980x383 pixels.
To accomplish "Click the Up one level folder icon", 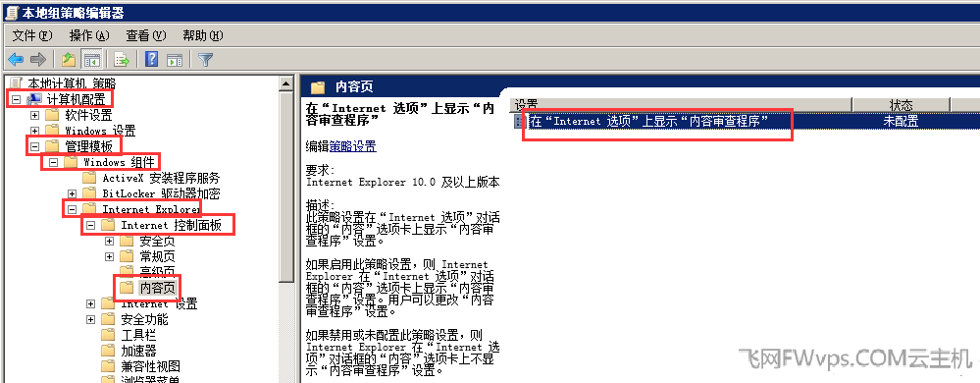I will (x=69, y=60).
